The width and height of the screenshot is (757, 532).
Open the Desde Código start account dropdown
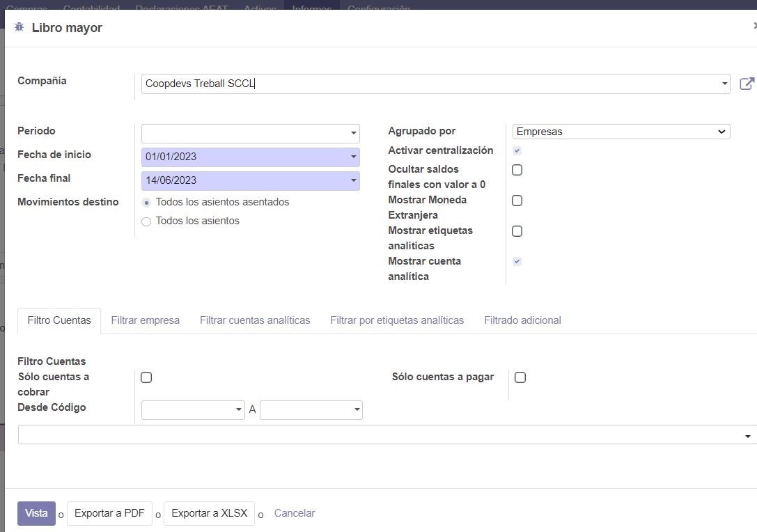pos(193,410)
